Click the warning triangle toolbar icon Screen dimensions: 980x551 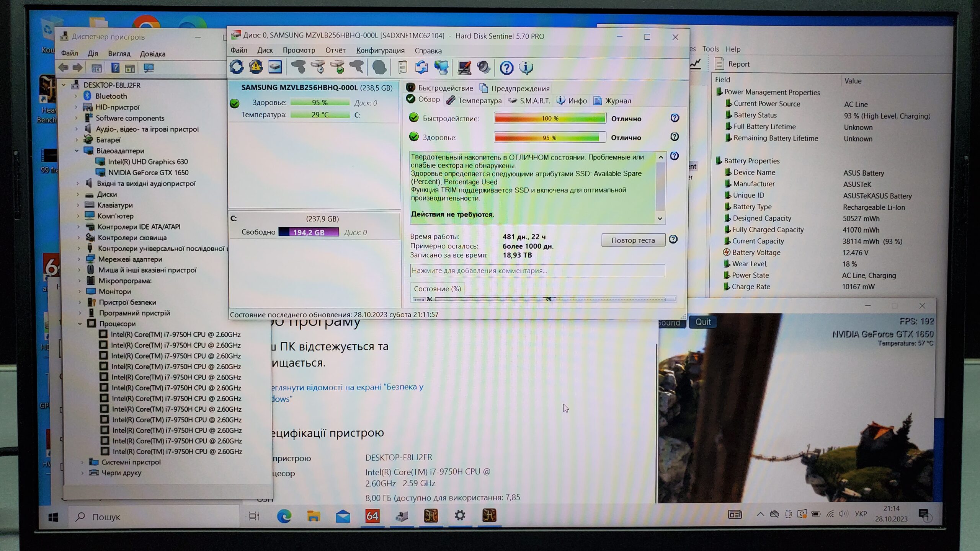[256, 67]
